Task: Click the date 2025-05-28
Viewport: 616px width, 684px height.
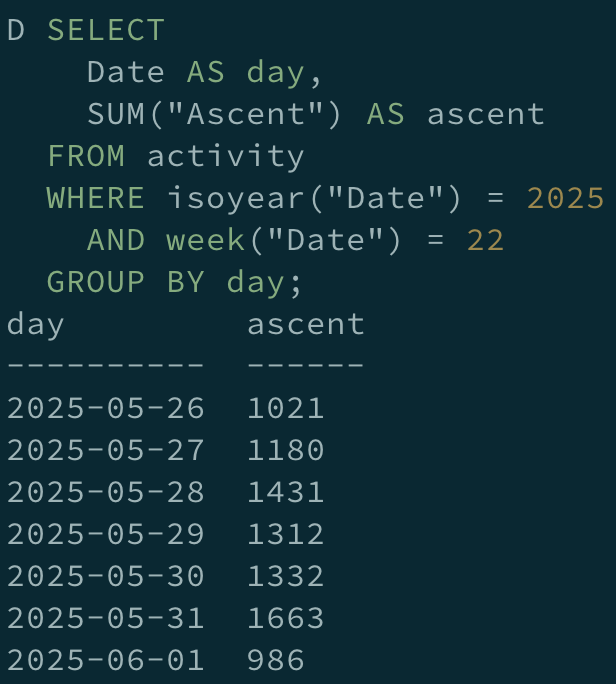Action: (x=106, y=492)
